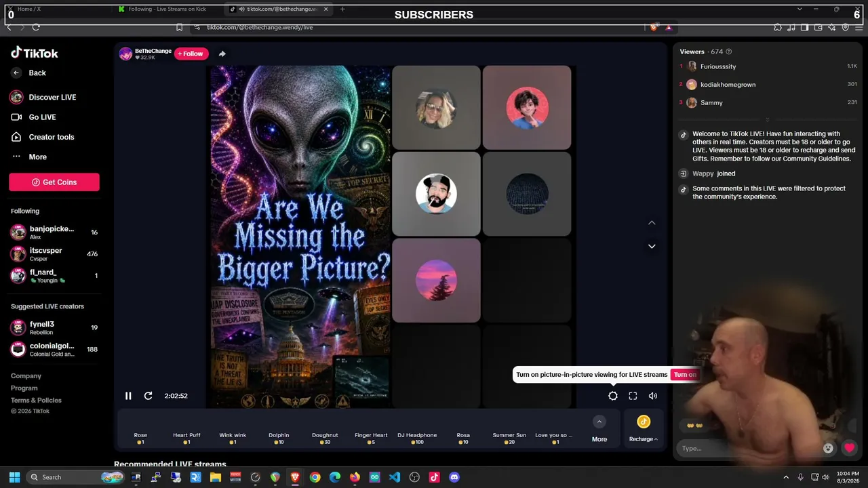Send a heart like to stream
The height and width of the screenshot is (488, 868).
[849, 448]
